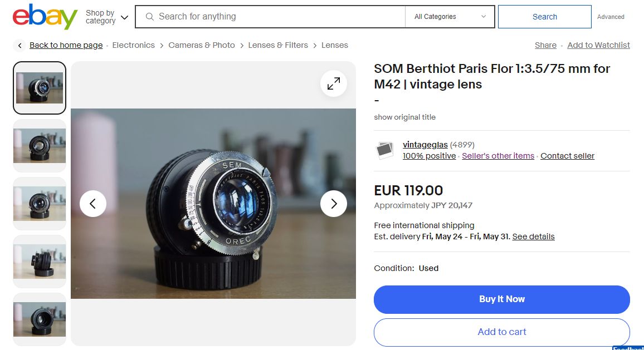Select the second lens thumbnail
Image resolution: width=644 pixels, height=350 pixels.
click(40, 146)
